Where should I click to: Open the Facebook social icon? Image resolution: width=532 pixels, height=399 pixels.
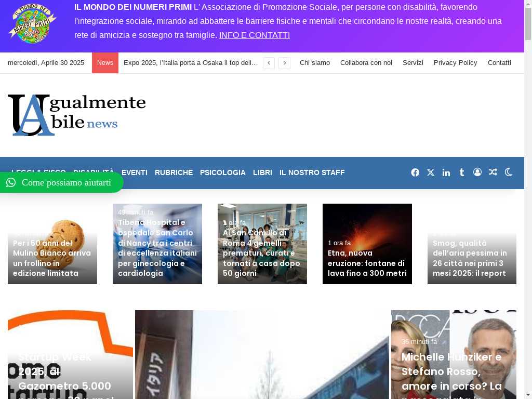pyautogui.click(x=415, y=172)
